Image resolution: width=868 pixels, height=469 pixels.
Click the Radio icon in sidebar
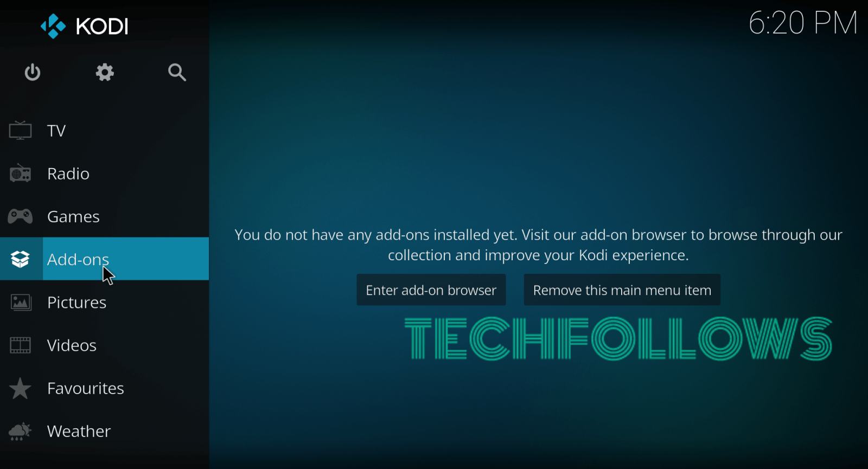pyautogui.click(x=20, y=174)
